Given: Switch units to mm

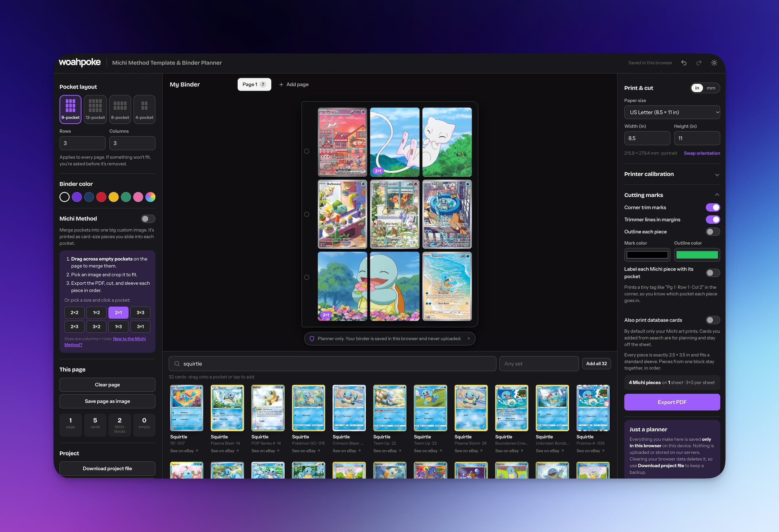Looking at the screenshot, I should pyautogui.click(x=711, y=88).
